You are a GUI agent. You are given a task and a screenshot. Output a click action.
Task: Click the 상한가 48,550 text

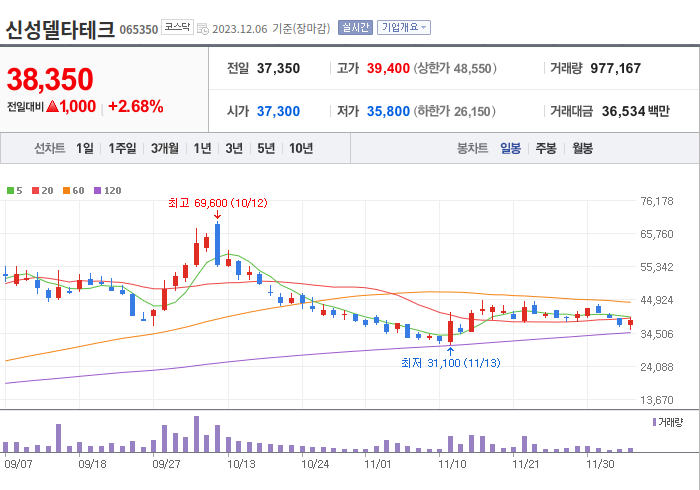coord(454,68)
